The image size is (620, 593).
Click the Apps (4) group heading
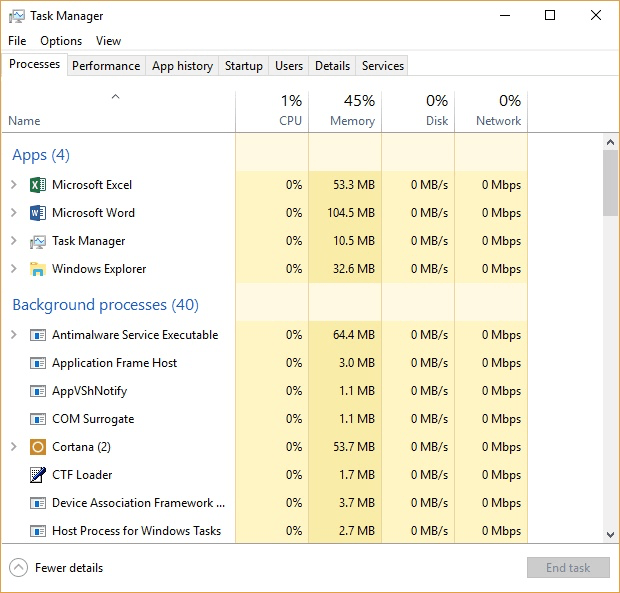[41, 155]
